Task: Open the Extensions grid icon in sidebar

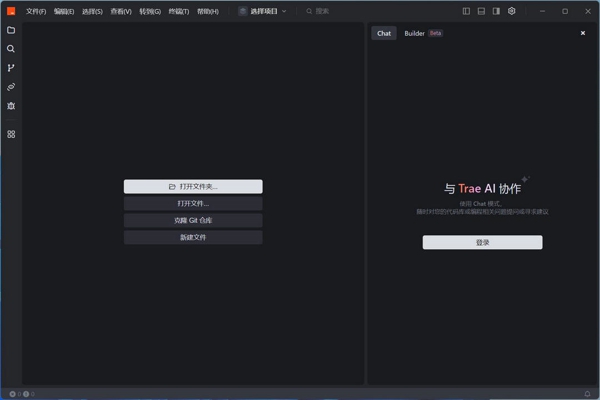Action: pos(11,134)
